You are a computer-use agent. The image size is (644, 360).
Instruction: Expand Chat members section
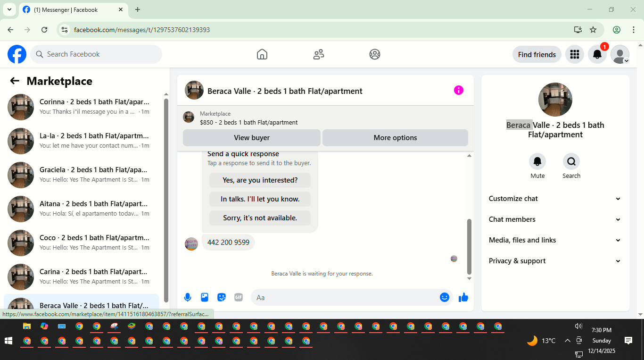pyautogui.click(x=555, y=219)
